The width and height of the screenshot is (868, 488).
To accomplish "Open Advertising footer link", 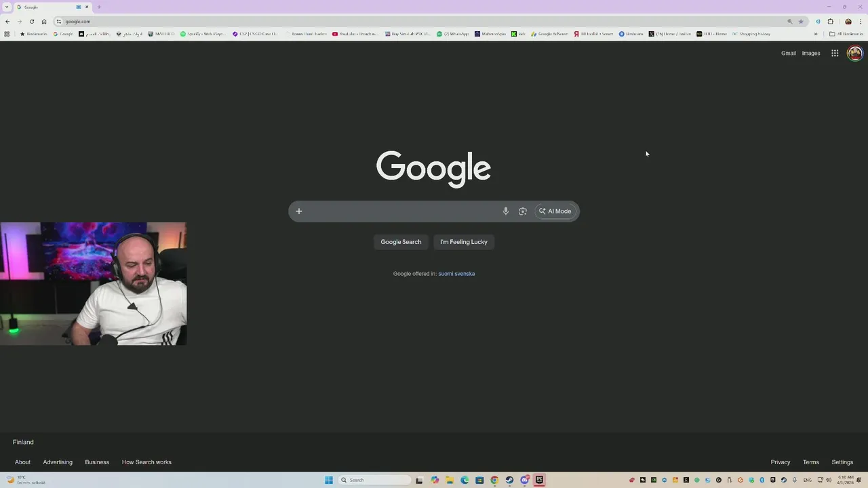I will [x=58, y=462].
